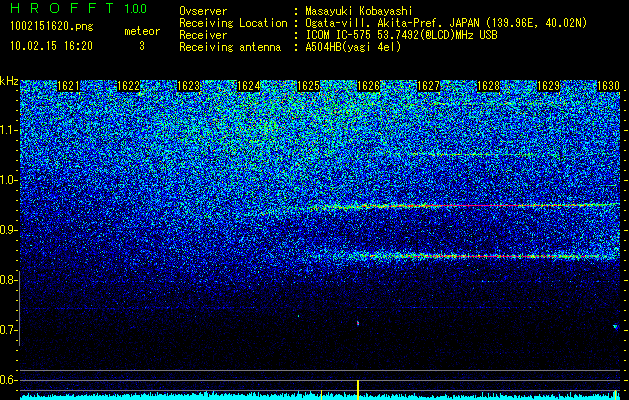
Task: Click the tall yellow meteor spike under 1626
Action: [358, 390]
